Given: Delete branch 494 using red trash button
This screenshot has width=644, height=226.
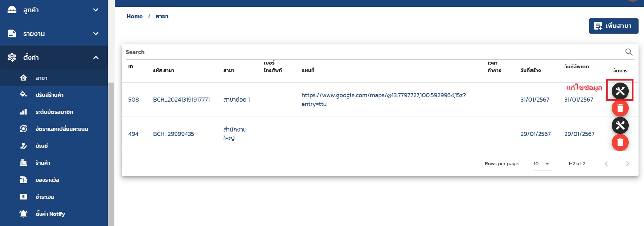Looking at the screenshot, I should [620, 142].
